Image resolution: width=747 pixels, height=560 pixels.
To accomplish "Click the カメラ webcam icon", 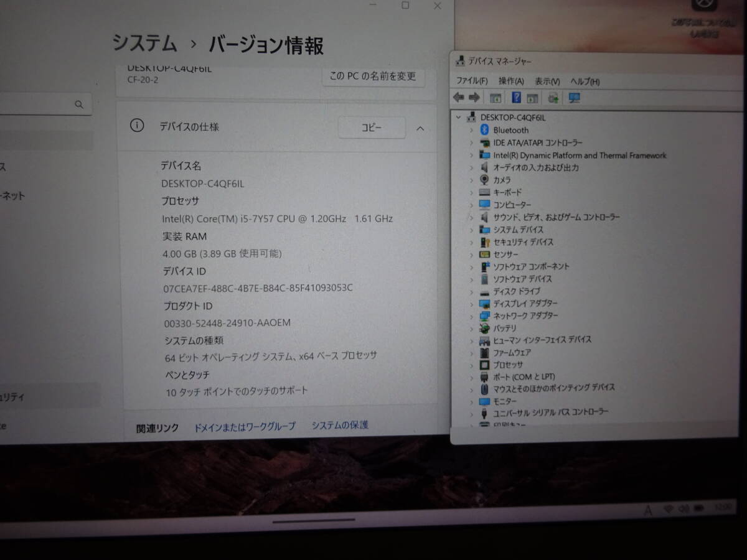I will pos(485,180).
